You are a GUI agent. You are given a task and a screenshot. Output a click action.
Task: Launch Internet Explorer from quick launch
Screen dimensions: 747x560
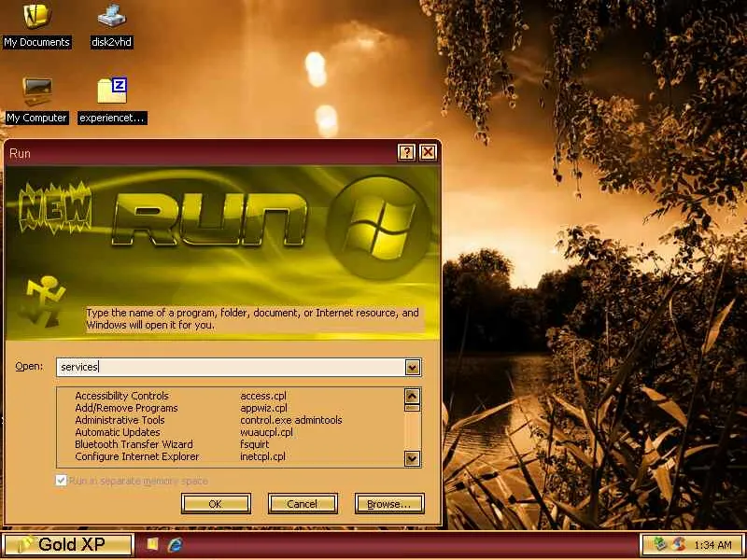(175, 544)
